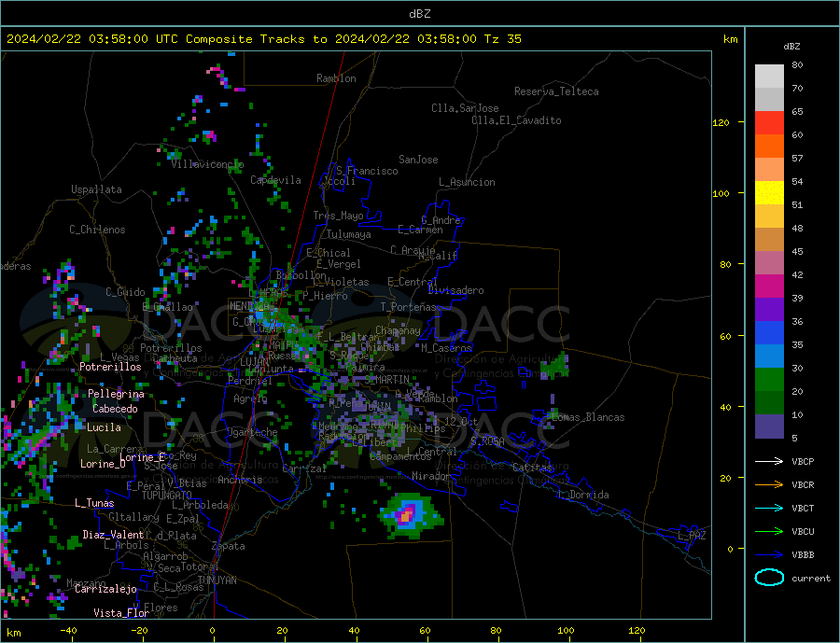Click the 'Diaz_Valent' place label
The width and height of the screenshot is (840, 643).
[x=113, y=535]
